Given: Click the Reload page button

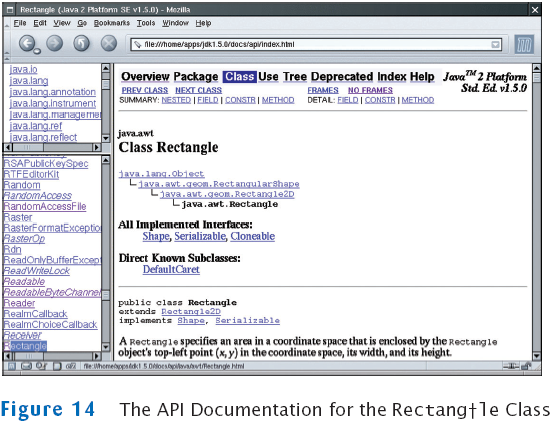Looking at the screenshot, I should (x=81, y=44).
